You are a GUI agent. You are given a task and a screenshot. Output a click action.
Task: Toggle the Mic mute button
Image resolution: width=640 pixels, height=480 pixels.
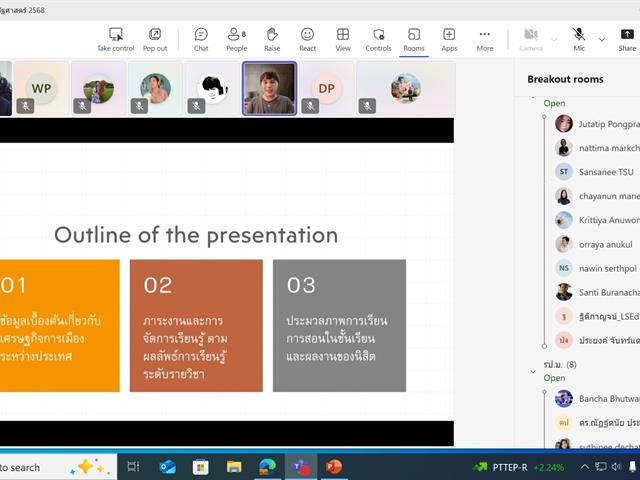tap(579, 39)
